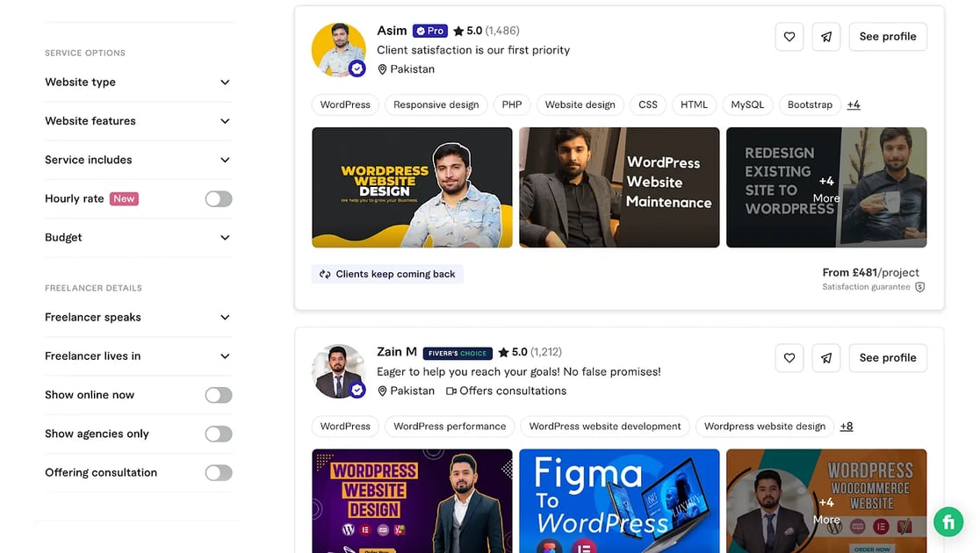Screen dimensions: 980x553
Task: Enable Show agencies only
Action: click(218, 434)
